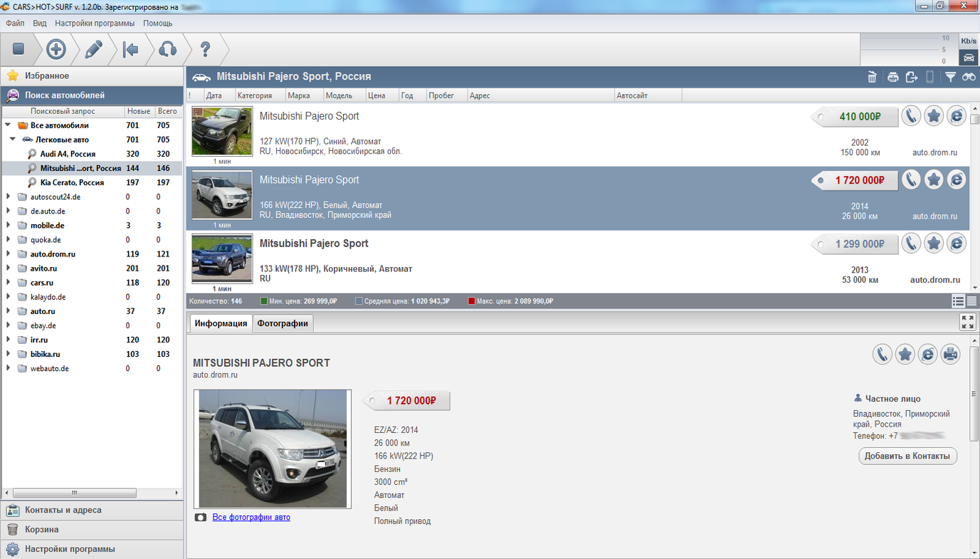Add the 410 000₽ listing to favorites

click(x=934, y=116)
